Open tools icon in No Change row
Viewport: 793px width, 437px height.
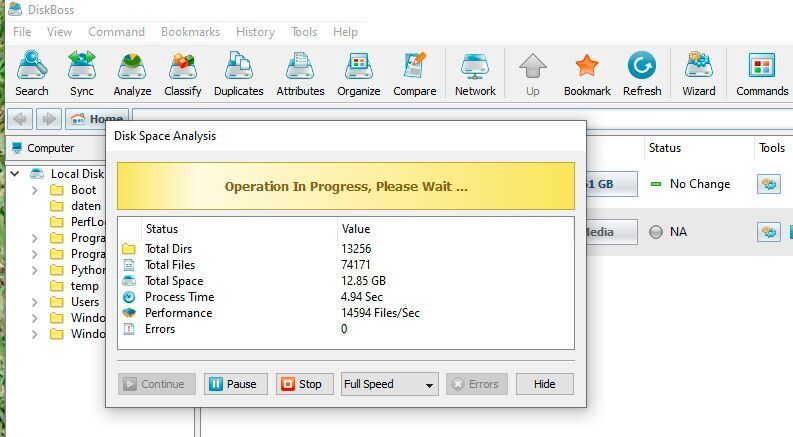point(769,184)
